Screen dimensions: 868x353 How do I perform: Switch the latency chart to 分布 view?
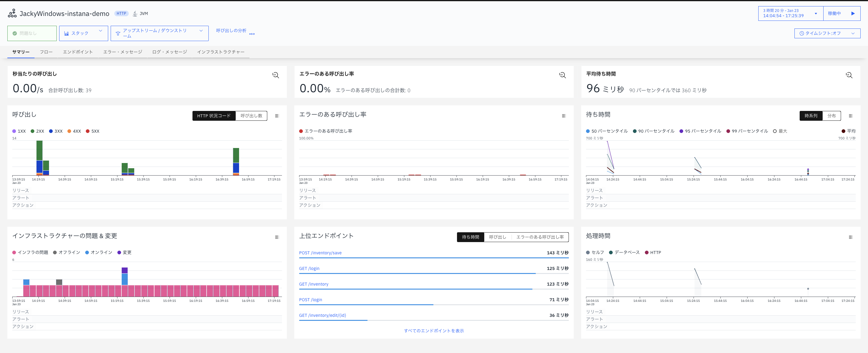[832, 116]
